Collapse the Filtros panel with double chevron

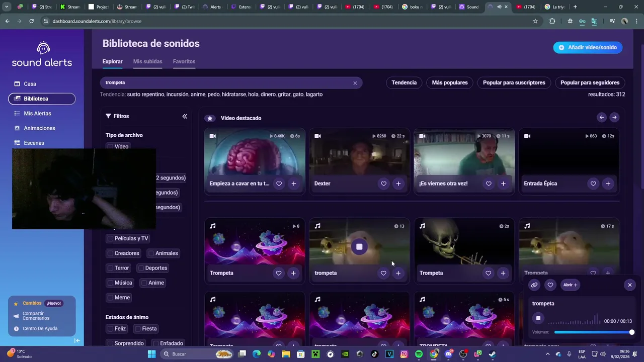tap(185, 116)
